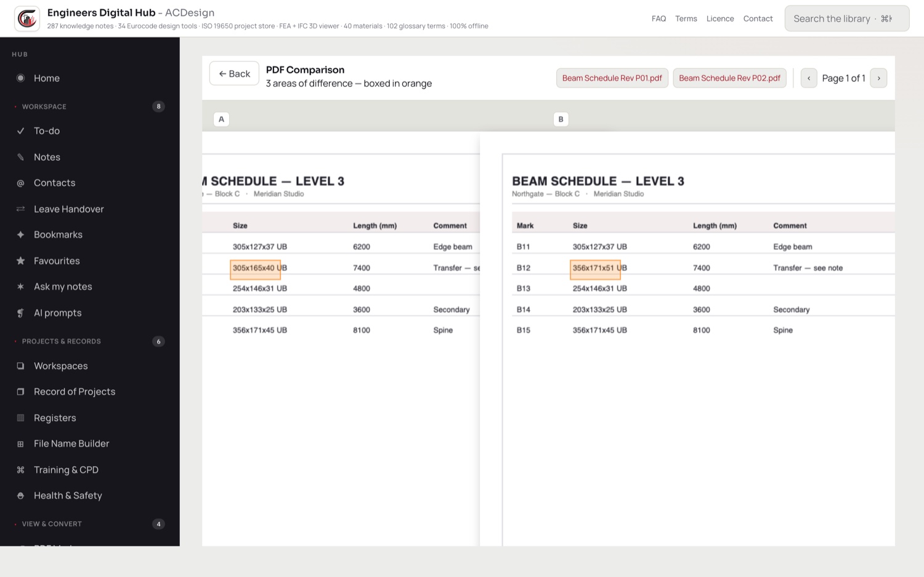
Task: Click the To-do checkmark icon
Action: pyautogui.click(x=20, y=131)
